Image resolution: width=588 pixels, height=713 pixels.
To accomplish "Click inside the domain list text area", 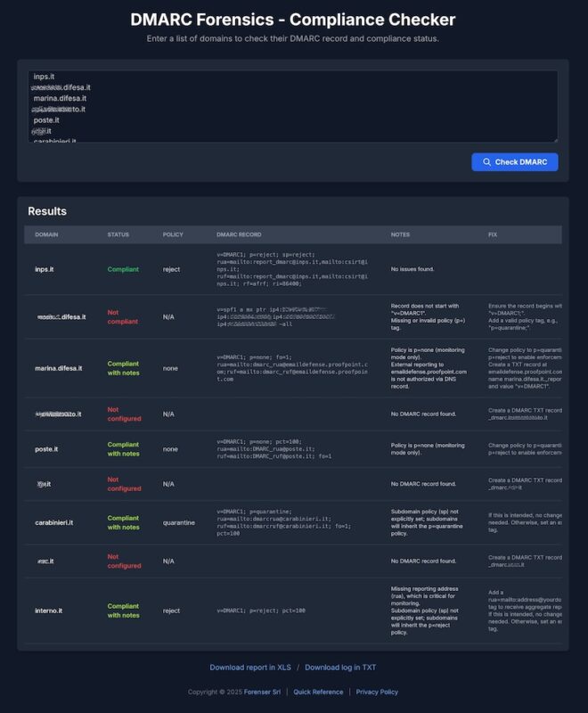I will (x=292, y=106).
